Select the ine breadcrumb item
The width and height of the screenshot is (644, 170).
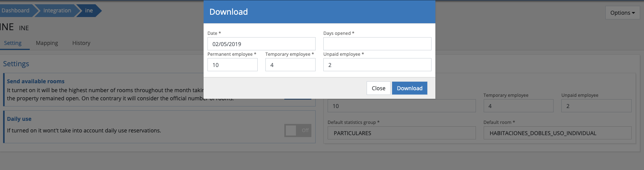[x=89, y=10]
